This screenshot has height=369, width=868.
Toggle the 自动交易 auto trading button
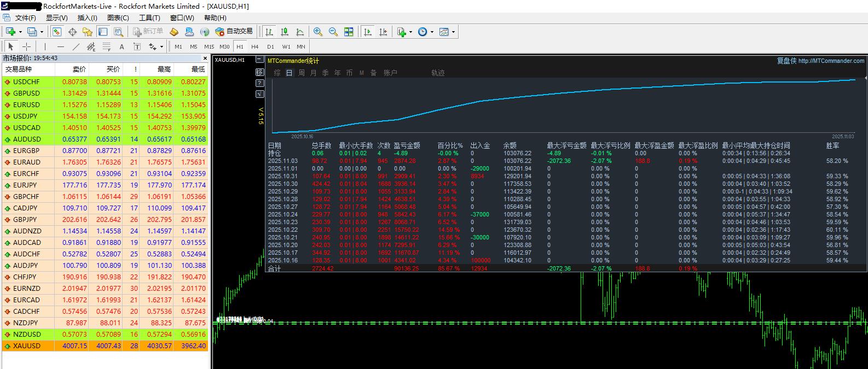click(x=234, y=32)
